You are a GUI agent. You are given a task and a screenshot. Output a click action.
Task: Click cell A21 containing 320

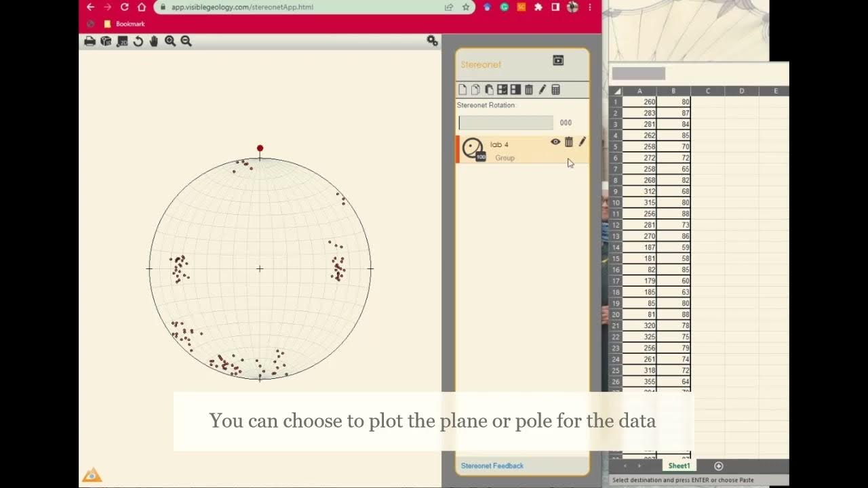coord(639,325)
